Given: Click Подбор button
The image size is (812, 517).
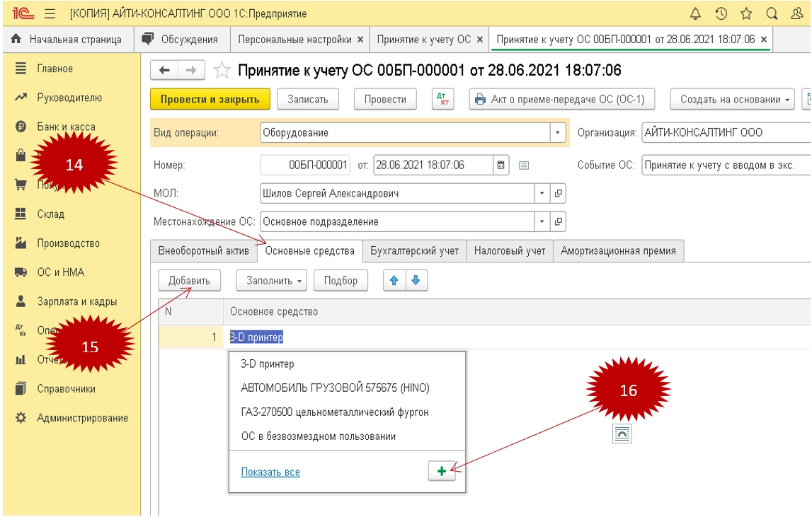Looking at the screenshot, I should tap(341, 281).
